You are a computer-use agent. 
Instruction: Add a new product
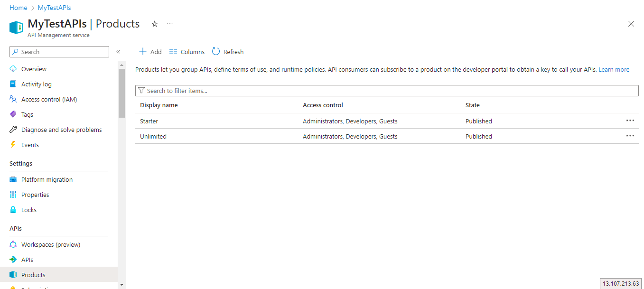[150, 52]
